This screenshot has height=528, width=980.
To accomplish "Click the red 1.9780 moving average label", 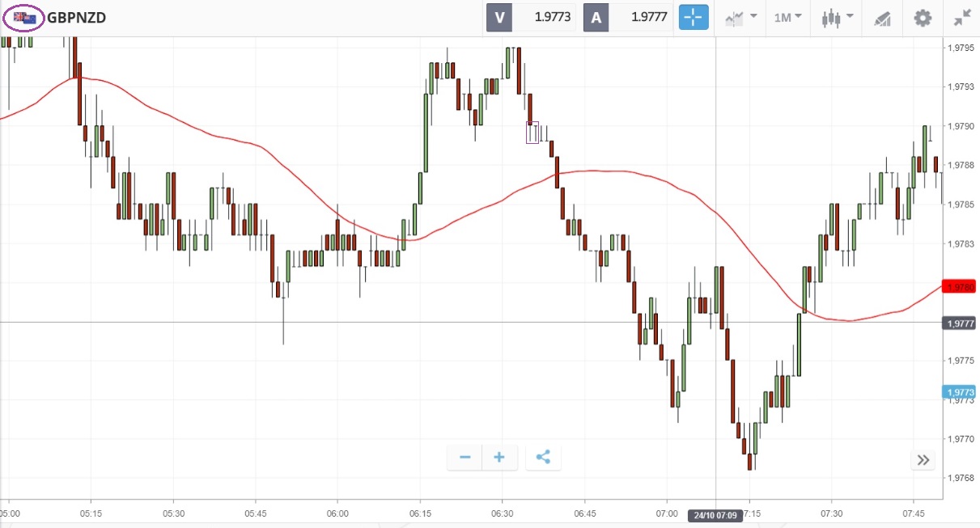I will tap(960, 286).
